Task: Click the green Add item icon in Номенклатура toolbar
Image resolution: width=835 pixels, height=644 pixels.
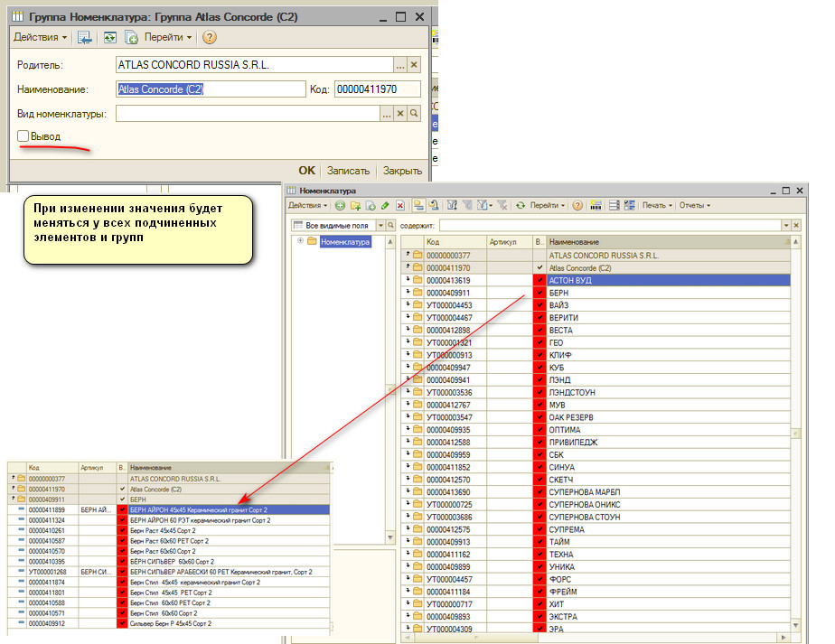Action: coord(341,206)
